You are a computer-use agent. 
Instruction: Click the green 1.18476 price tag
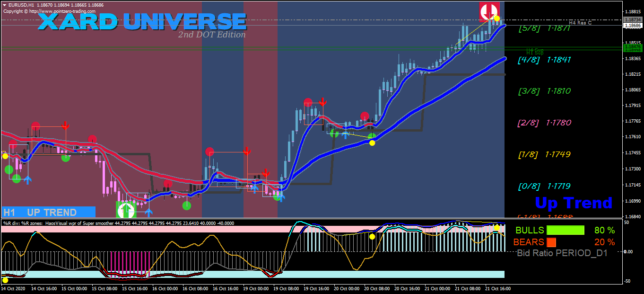pyautogui.click(x=632, y=47)
